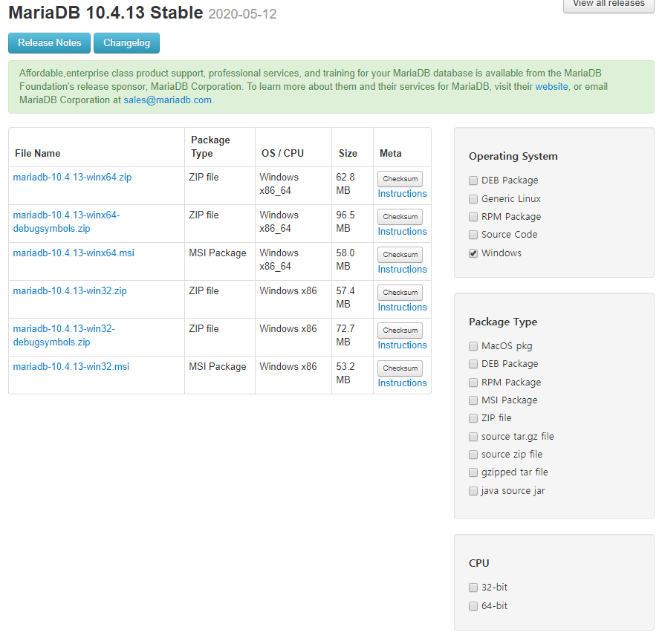
Task: Click the CPU filter heading
Action: click(x=478, y=563)
